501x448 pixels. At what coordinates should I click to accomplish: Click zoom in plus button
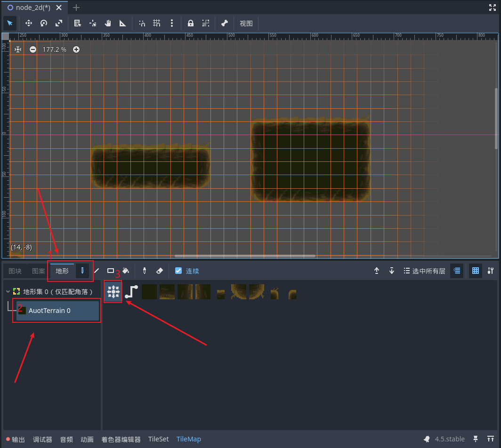click(76, 49)
